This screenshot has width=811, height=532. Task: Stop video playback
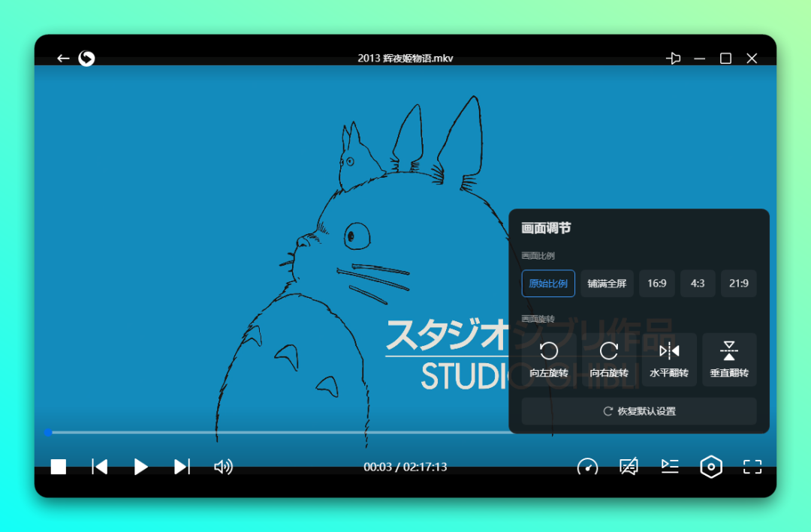click(x=59, y=467)
